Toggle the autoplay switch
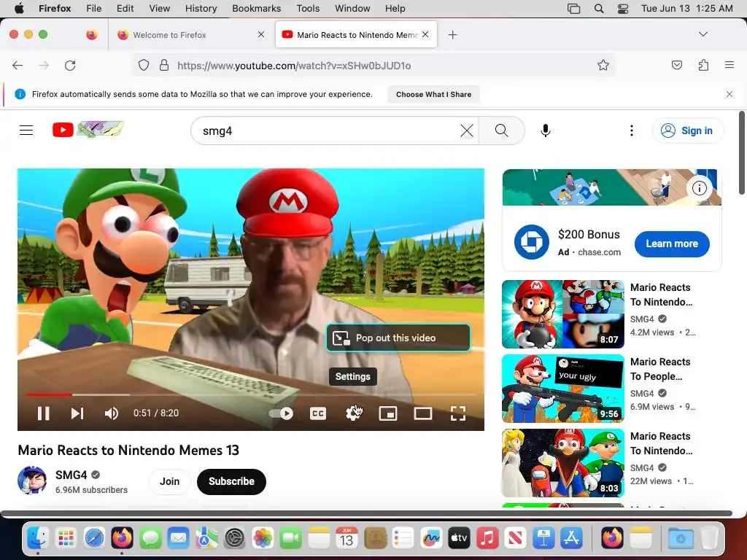The width and height of the screenshot is (747, 560). (282, 413)
